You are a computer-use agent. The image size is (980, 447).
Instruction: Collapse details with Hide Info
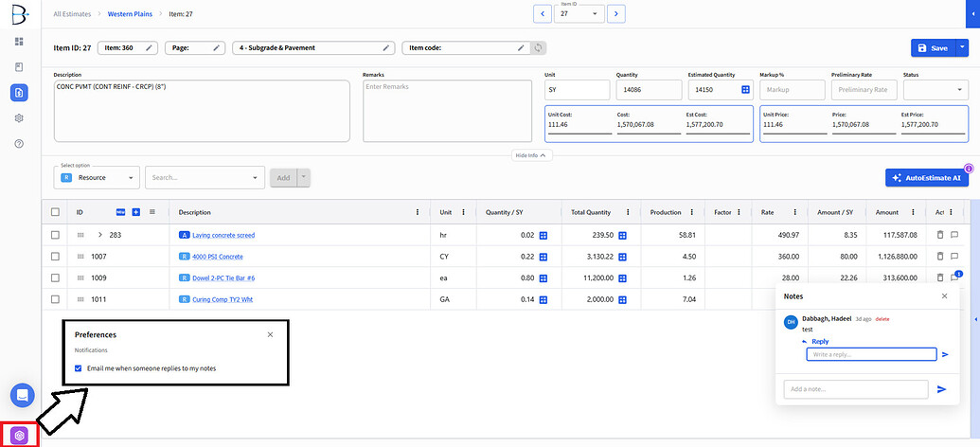point(532,155)
